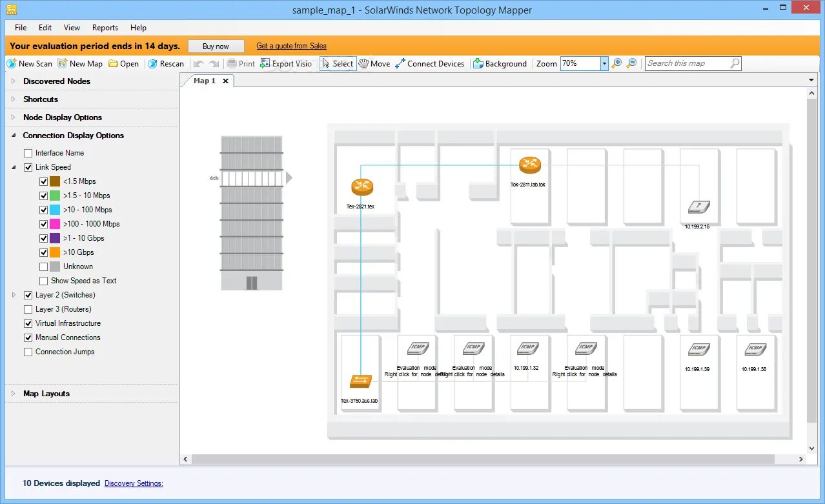Select ICMP node 10.199.1.32
The width and height of the screenshot is (825, 504).
pyautogui.click(x=527, y=349)
